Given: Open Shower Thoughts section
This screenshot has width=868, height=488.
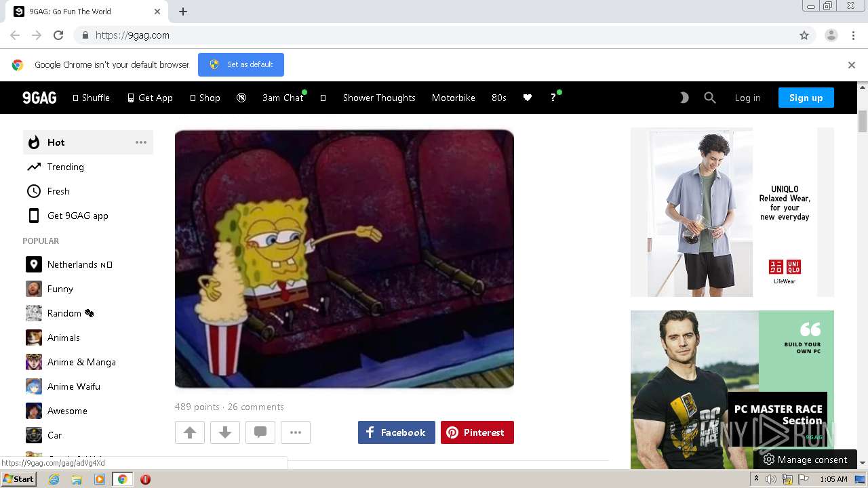Looking at the screenshot, I should pyautogui.click(x=379, y=98).
